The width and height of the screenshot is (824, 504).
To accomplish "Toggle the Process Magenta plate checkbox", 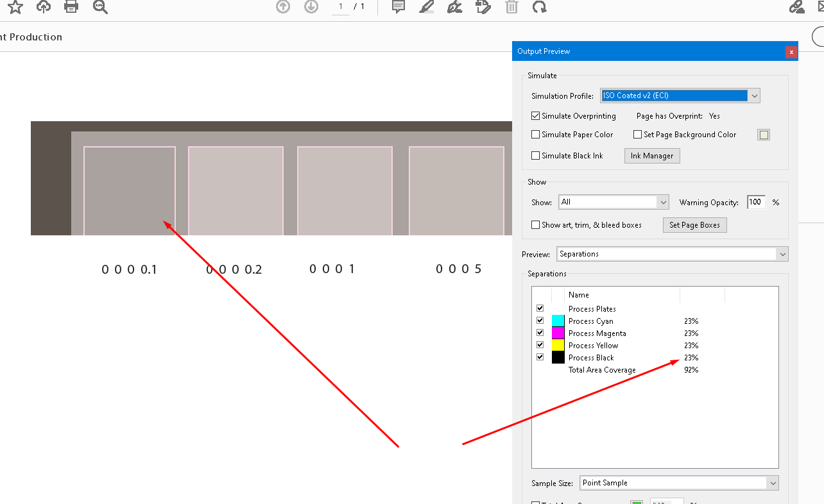I will tap(540, 333).
